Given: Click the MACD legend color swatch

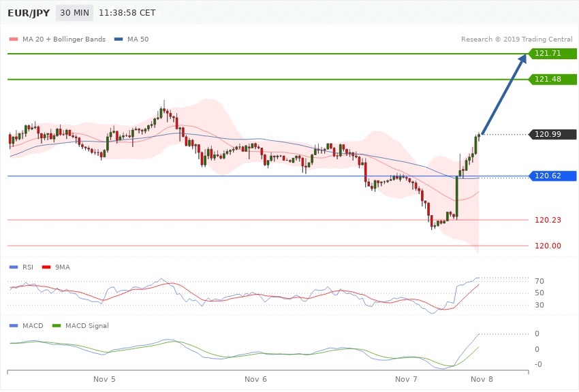Looking at the screenshot, I should (x=14, y=325).
